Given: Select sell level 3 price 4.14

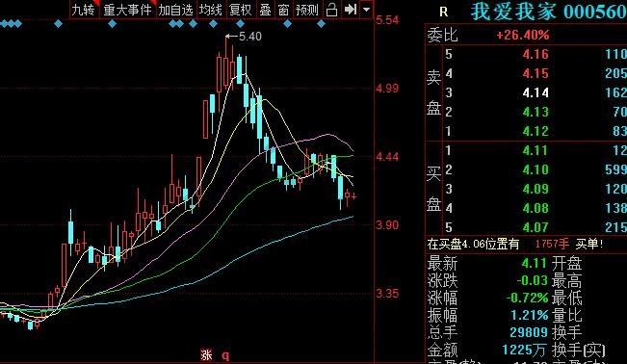Looking at the screenshot, I should [x=536, y=92].
